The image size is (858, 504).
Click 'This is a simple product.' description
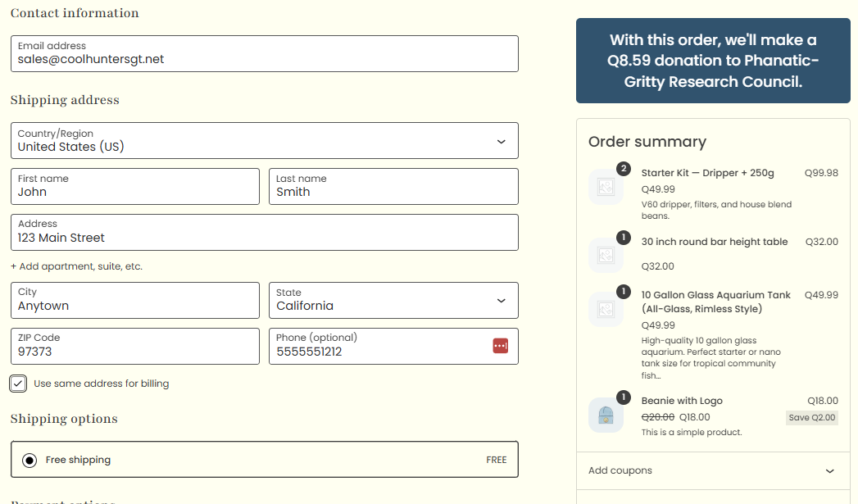pyautogui.click(x=692, y=433)
